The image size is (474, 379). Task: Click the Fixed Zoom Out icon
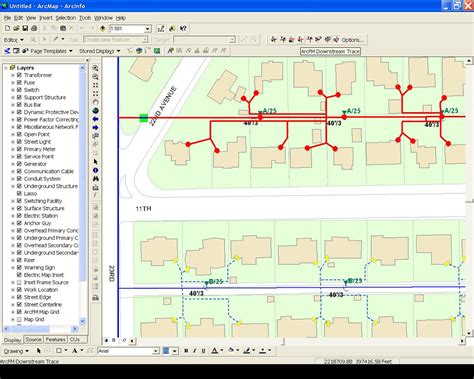(x=95, y=94)
